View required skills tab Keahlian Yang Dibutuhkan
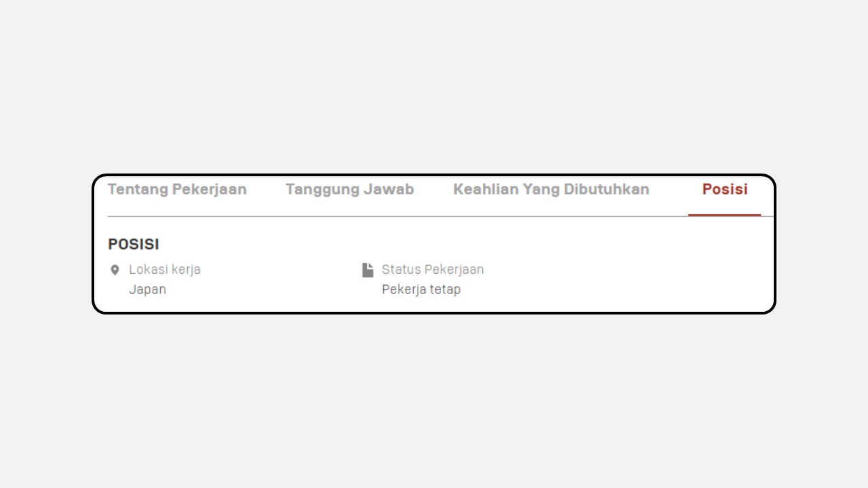This screenshot has width=868, height=488. 551,189
